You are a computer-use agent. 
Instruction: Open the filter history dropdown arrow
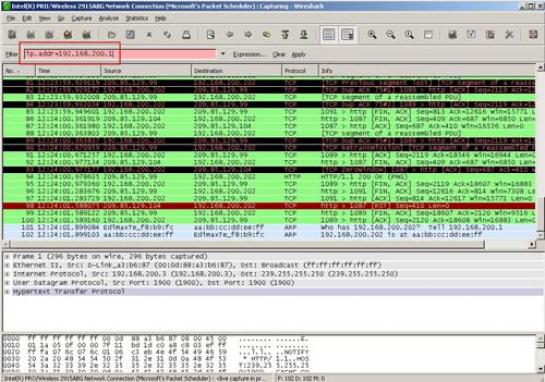coord(223,54)
